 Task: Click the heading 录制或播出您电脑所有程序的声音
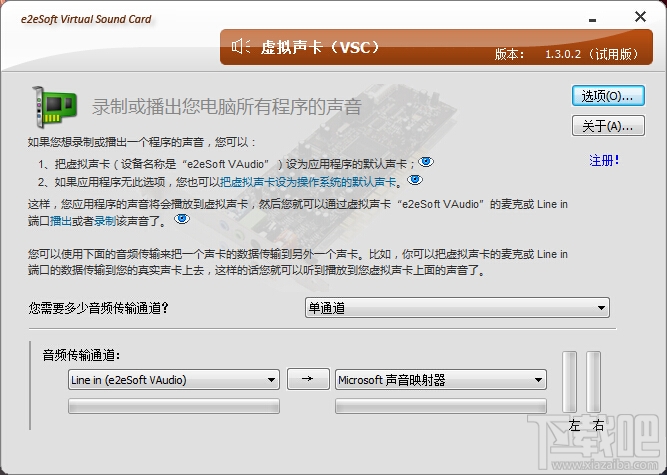(227, 107)
